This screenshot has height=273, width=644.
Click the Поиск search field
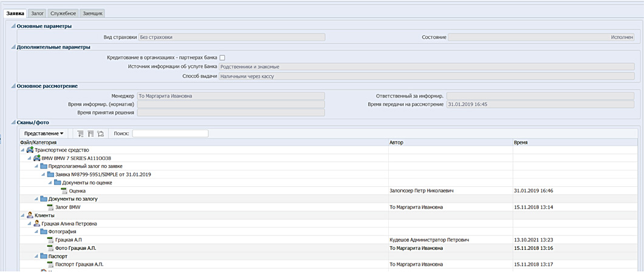click(170, 133)
